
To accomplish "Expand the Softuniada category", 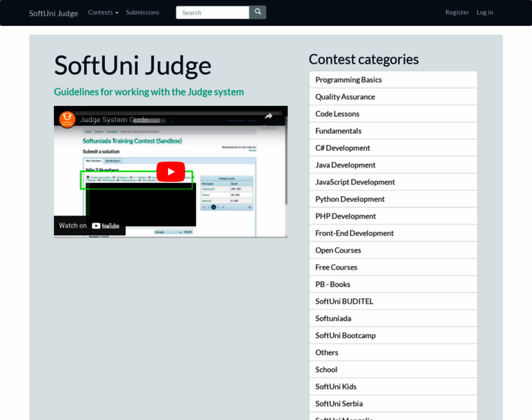I will click(x=333, y=318).
